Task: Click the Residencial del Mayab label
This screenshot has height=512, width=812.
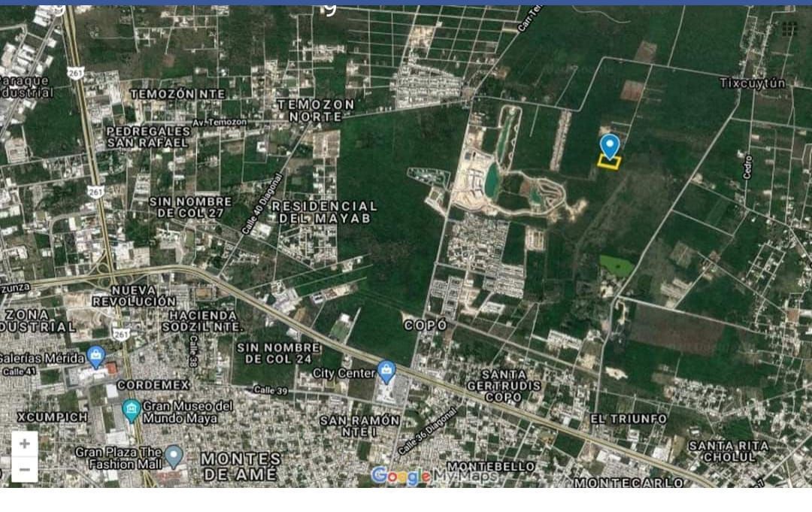Action: (325, 212)
